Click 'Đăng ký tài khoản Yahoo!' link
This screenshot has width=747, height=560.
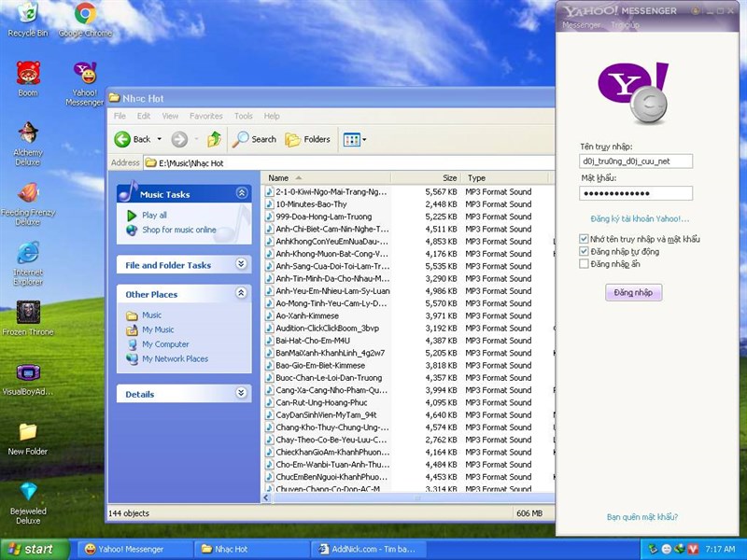(640, 219)
